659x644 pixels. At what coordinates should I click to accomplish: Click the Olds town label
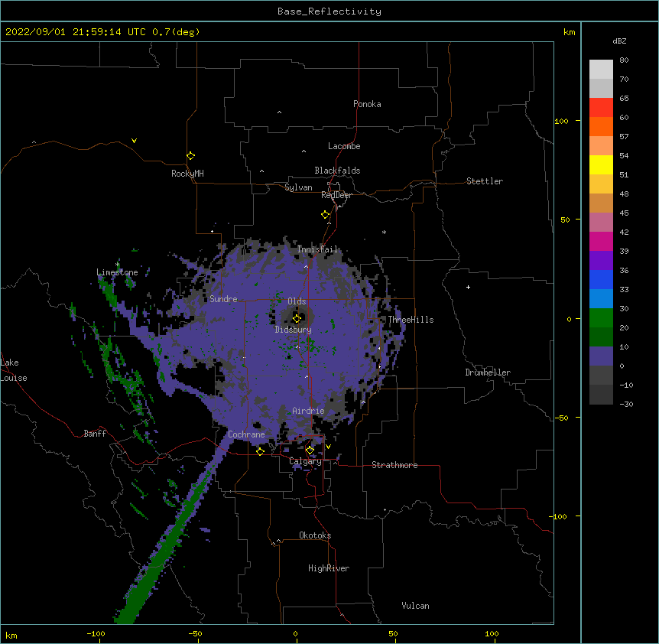pos(297,301)
